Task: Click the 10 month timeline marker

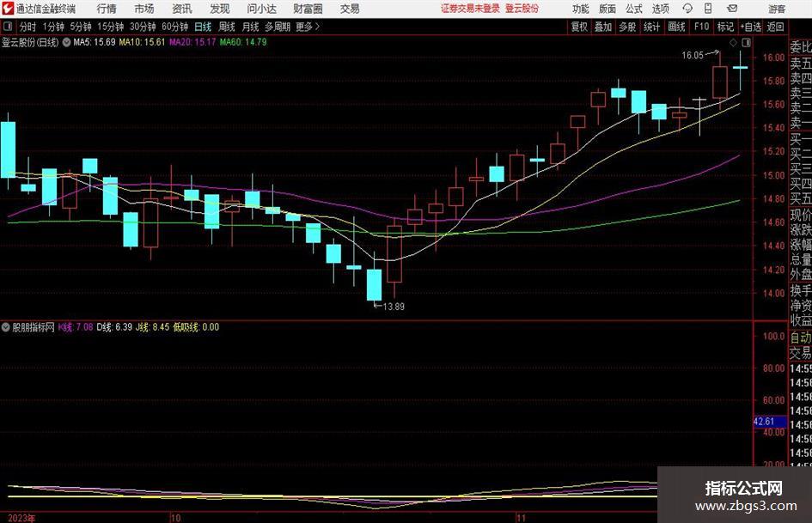Action: tap(175, 518)
